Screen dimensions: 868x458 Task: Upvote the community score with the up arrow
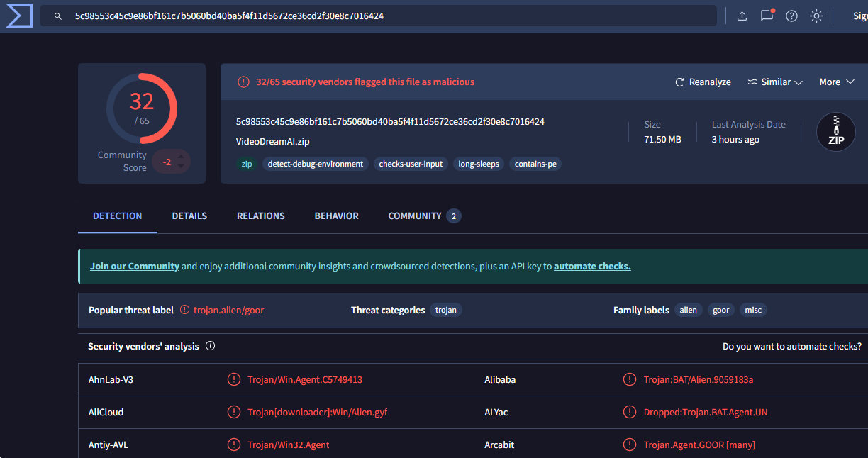(181, 156)
